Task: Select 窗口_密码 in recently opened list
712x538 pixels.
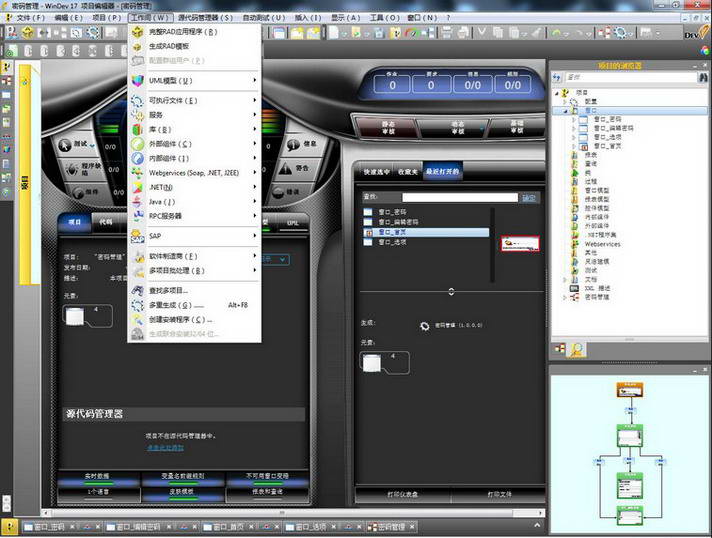Action: pos(392,212)
